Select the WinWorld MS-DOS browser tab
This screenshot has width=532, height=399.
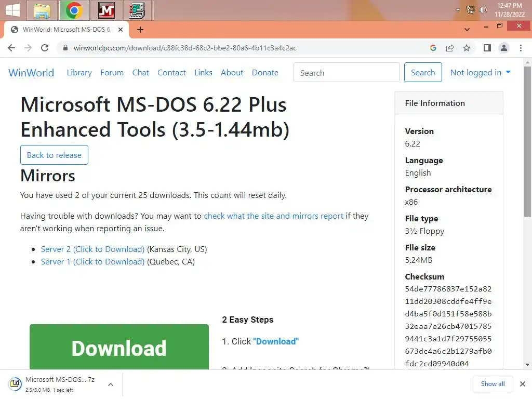[66, 30]
